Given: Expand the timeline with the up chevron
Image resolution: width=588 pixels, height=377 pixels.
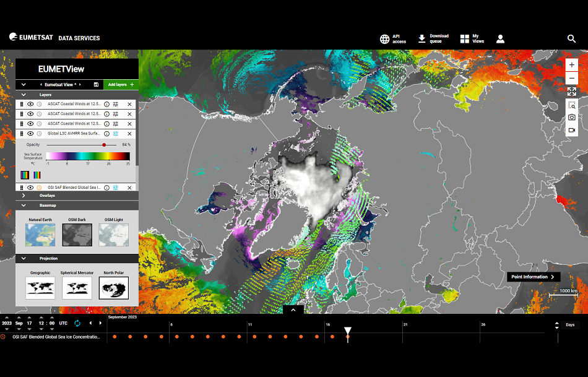Looking at the screenshot, I should [x=293, y=310].
